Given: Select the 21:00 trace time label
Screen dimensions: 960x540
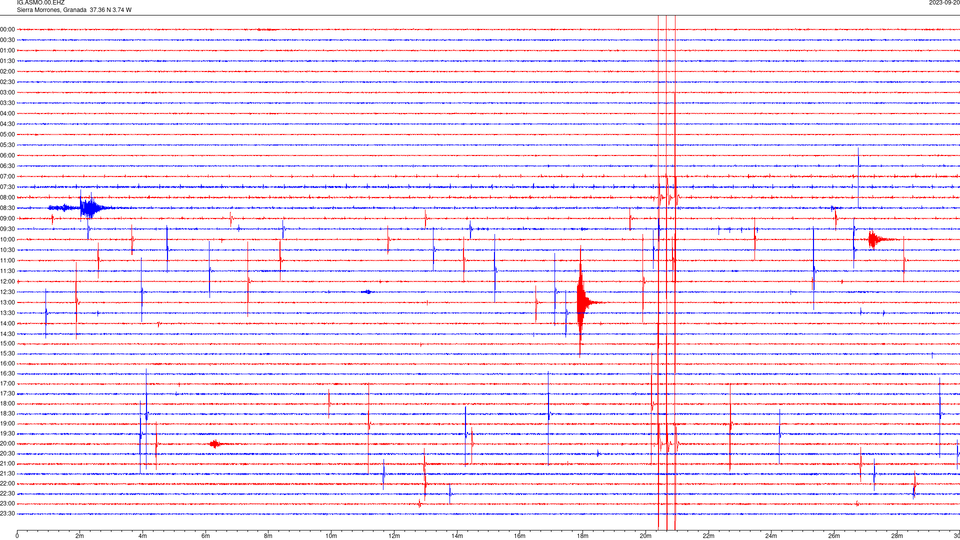Looking at the screenshot, I should click(7, 463).
